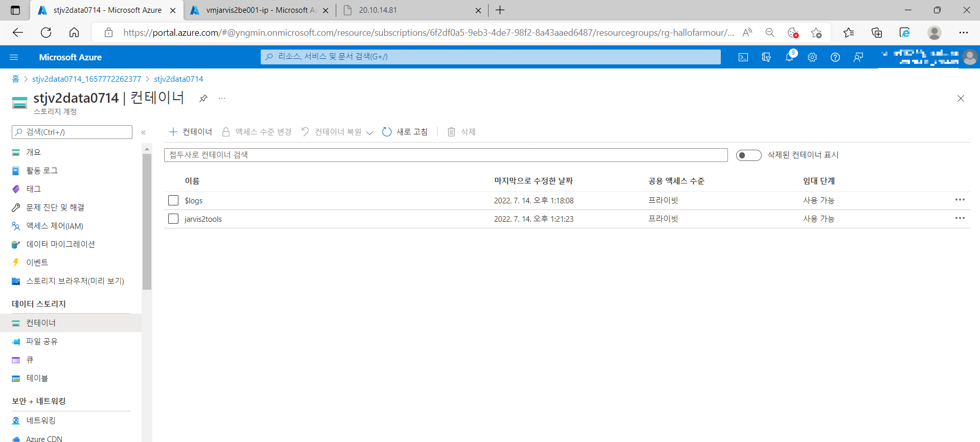Open browser collections icon
The height and width of the screenshot is (442, 980).
[877, 33]
